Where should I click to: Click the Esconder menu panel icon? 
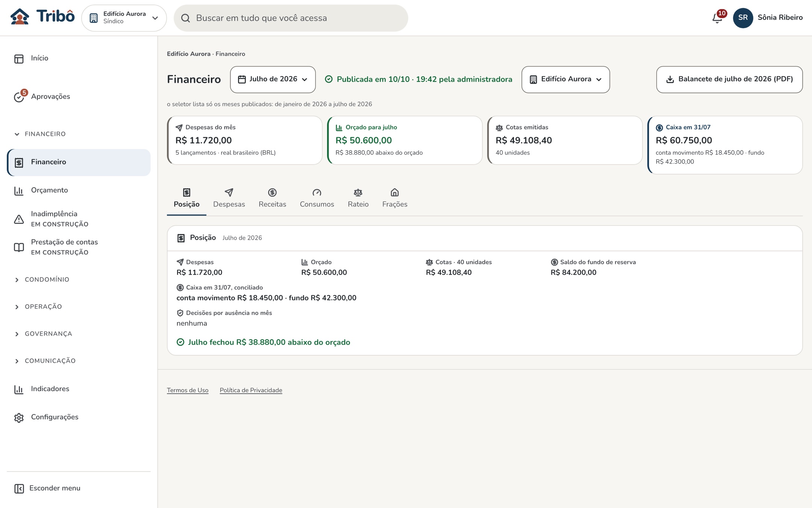pos(19,488)
